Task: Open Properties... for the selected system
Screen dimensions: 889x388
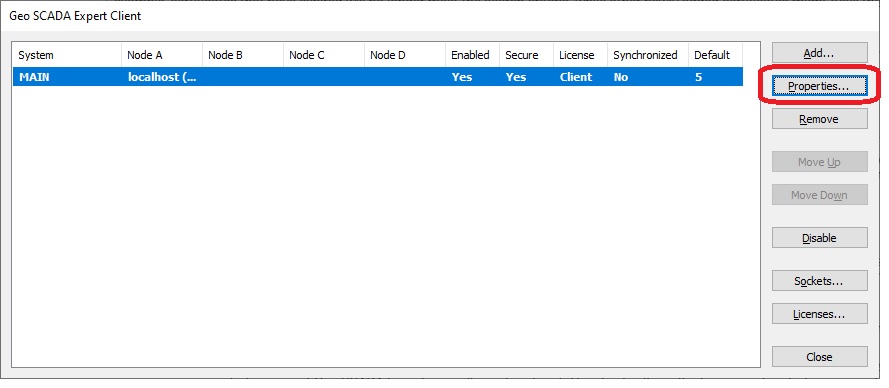Action: [x=819, y=86]
